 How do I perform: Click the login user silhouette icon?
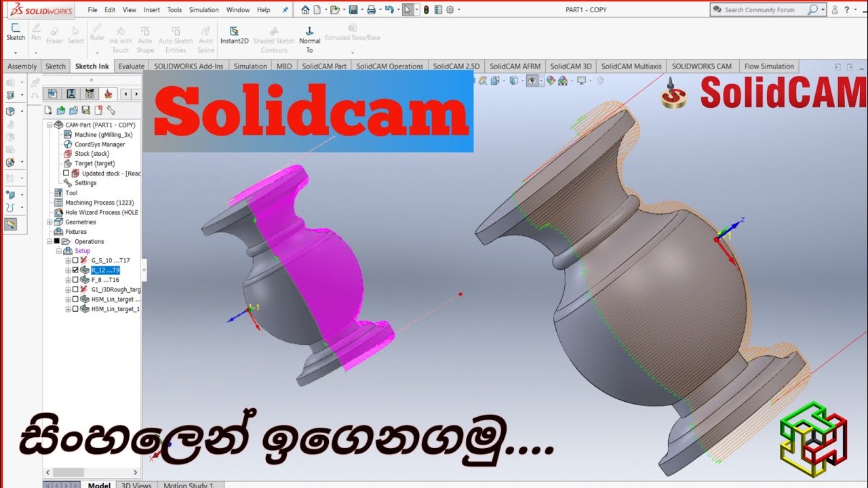(x=835, y=9)
